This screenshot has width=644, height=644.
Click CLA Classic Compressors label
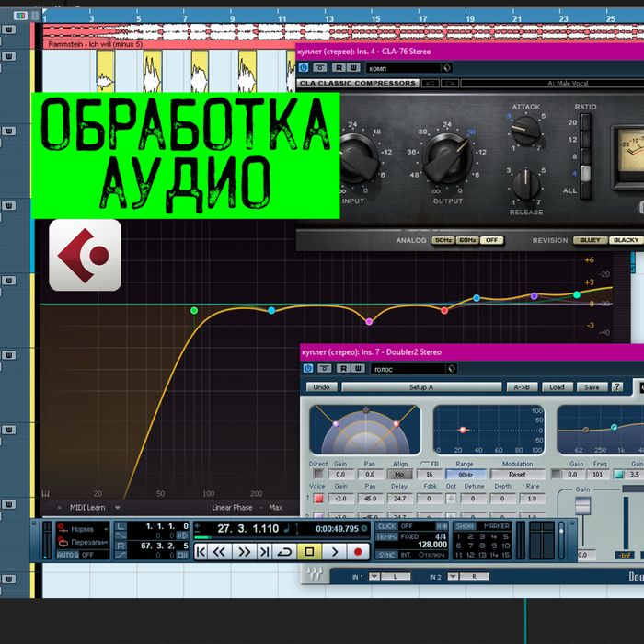(358, 84)
